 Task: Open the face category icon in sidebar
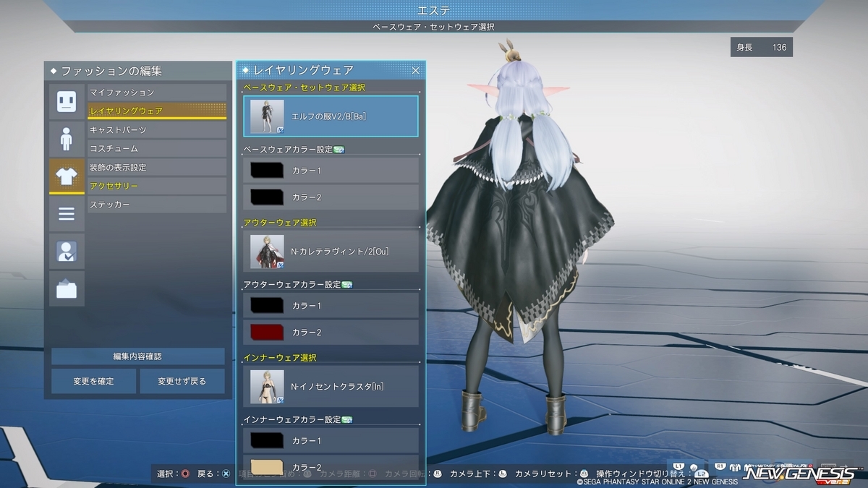pos(67,101)
